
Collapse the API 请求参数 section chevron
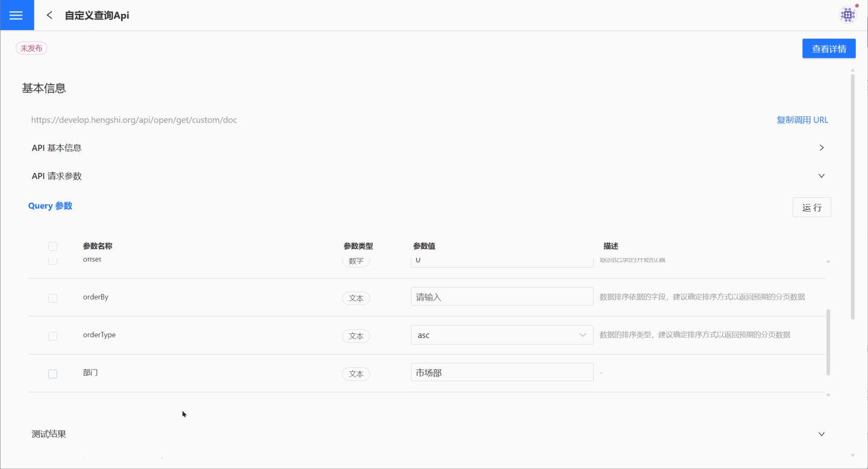click(x=821, y=176)
